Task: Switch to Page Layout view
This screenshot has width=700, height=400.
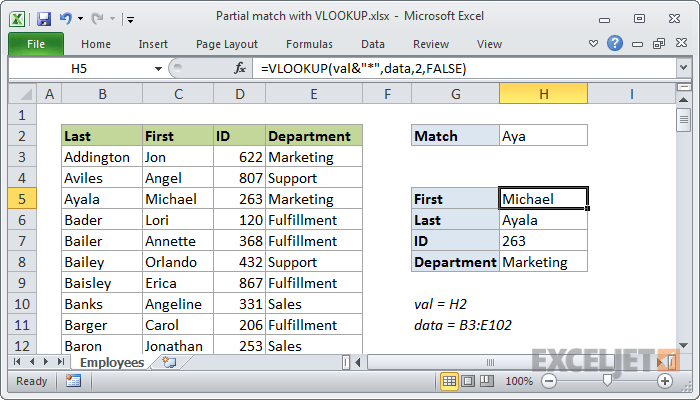Action: coord(470,381)
